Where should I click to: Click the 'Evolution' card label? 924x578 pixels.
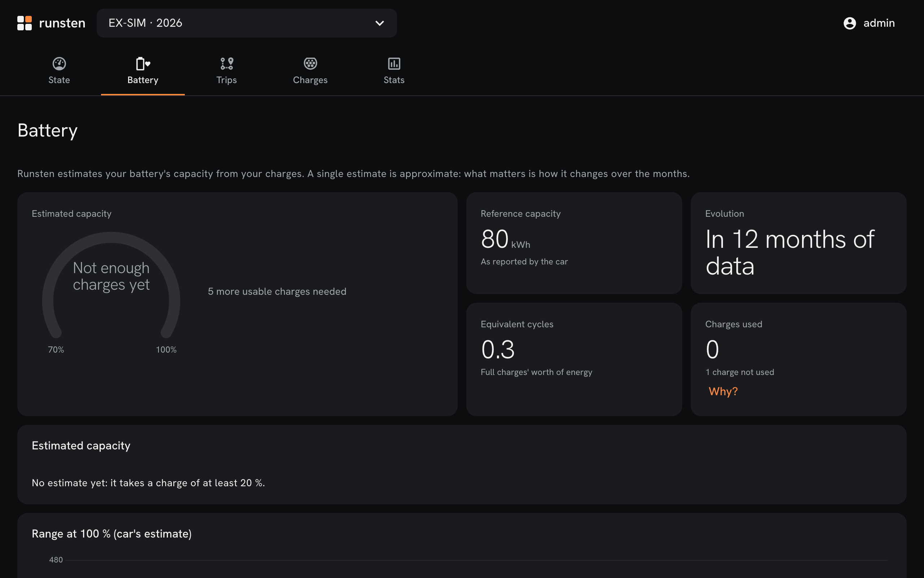click(725, 214)
